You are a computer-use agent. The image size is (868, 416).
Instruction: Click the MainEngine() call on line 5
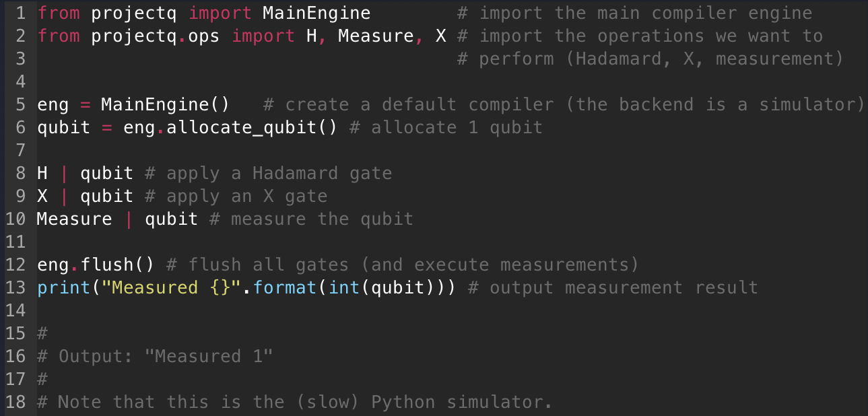pos(165,104)
